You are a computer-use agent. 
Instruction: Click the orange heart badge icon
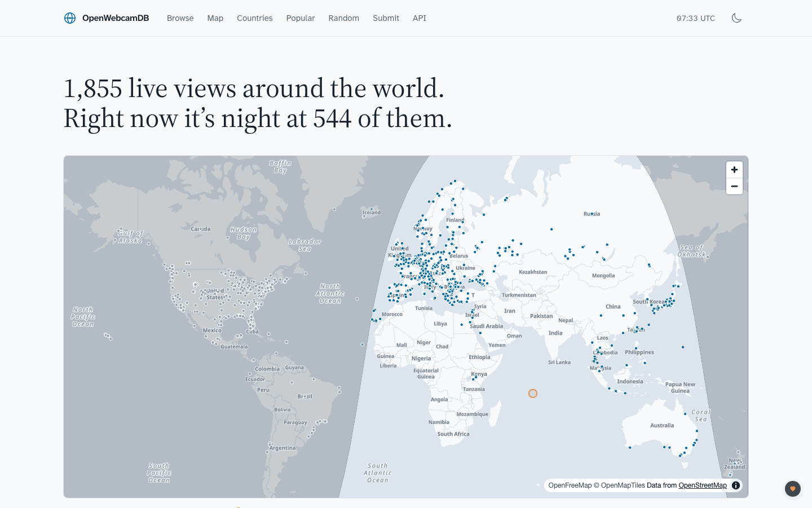[x=793, y=489]
